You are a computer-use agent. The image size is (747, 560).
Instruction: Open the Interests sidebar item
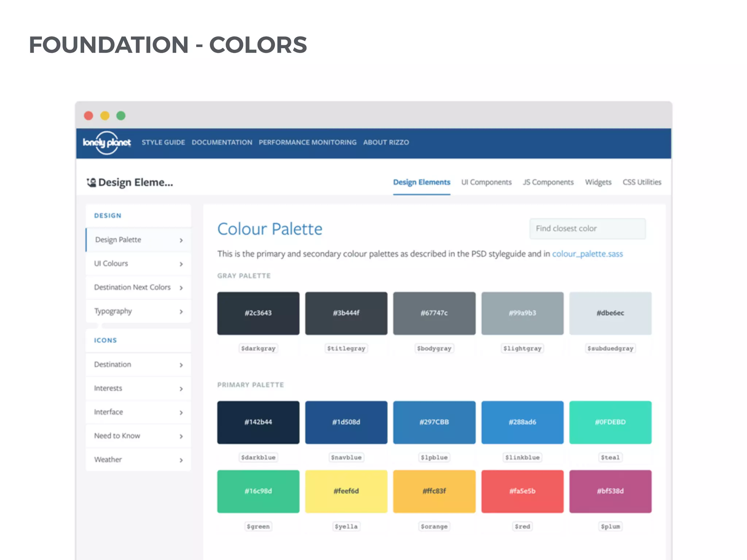(x=138, y=388)
